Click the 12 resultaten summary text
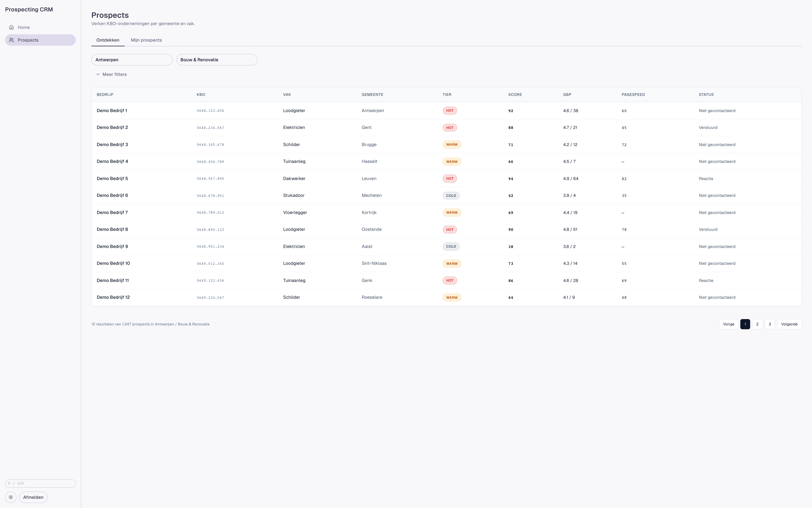The image size is (812, 508). click(150, 324)
